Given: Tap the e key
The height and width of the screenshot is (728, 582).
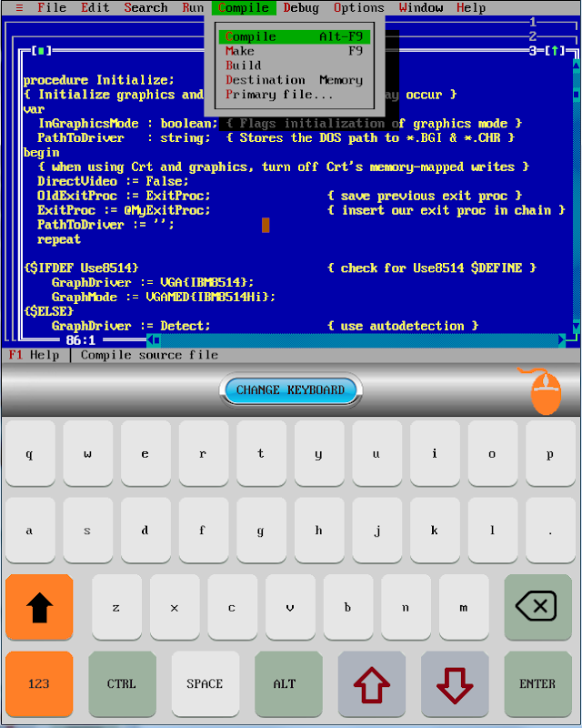Looking at the screenshot, I should point(145,453).
